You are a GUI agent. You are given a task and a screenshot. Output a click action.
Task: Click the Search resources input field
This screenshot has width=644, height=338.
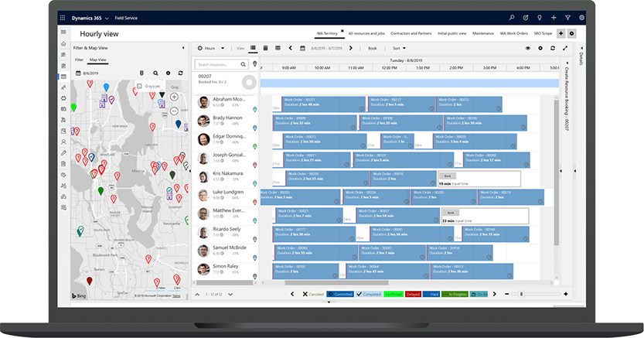pyautogui.click(x=222, y=64)
